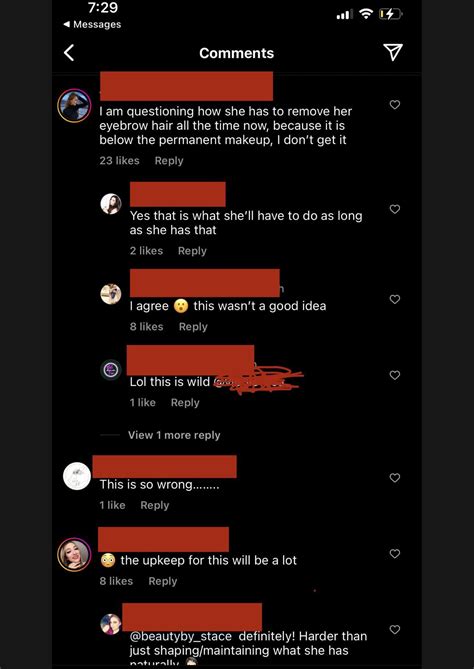Tap the paper plane share icon
474x669 pixels.
click(x=393, y=52)
